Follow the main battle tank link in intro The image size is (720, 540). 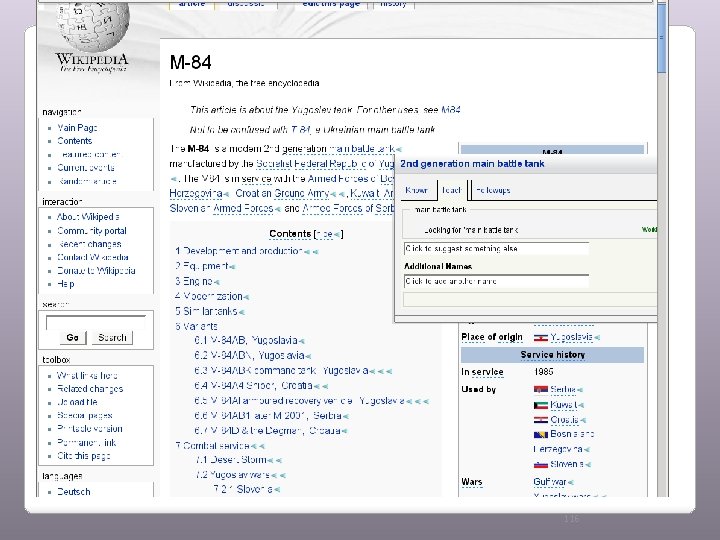pyautogui.click(x=361, y=149)
